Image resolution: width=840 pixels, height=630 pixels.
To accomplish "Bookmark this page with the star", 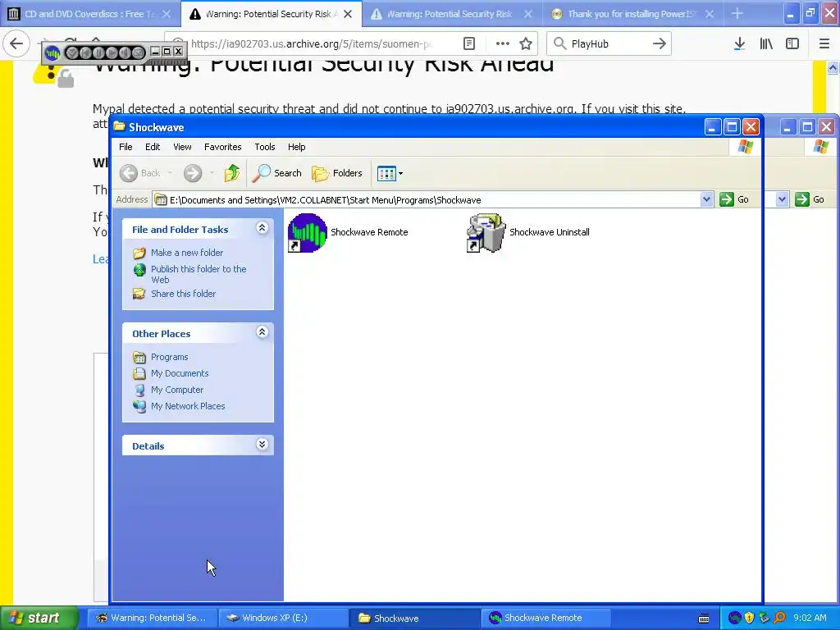I will point(526,43).
